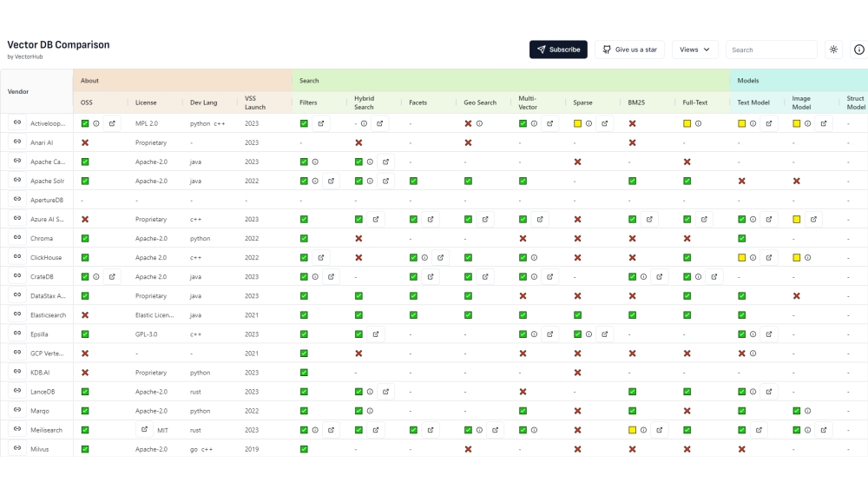Open external link in Meilisearch License cell
868x489 pixels.
point(144,429)
